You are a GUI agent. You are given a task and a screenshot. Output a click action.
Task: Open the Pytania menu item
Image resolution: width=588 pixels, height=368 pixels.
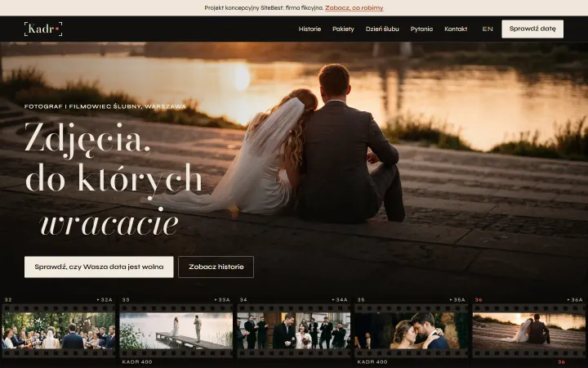click(x=421, y=29)
